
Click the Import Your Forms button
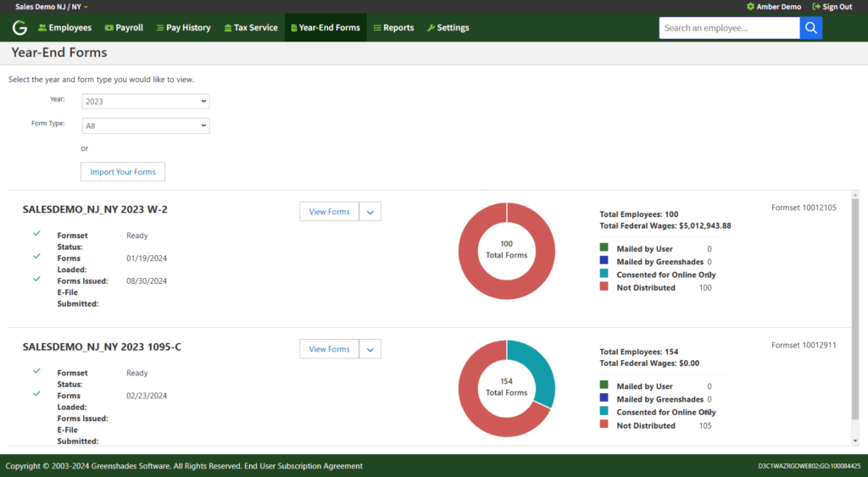pos(123,172)
